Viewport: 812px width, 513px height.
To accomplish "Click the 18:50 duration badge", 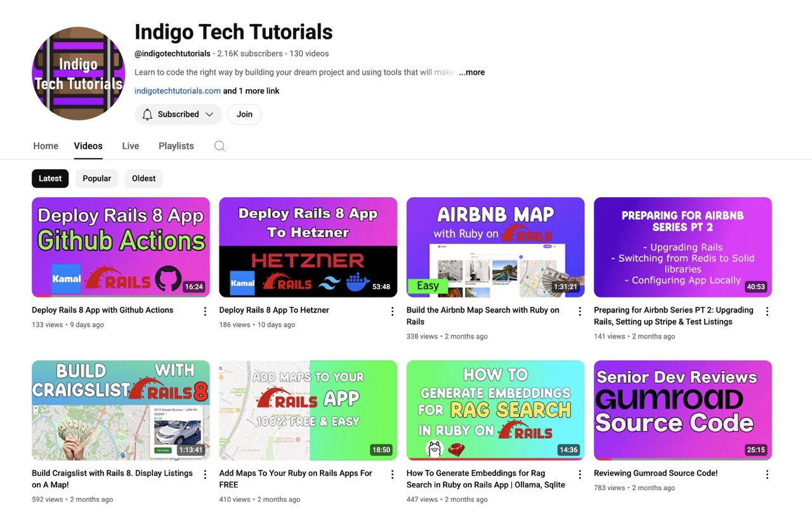I will click(x=381, y=450).
